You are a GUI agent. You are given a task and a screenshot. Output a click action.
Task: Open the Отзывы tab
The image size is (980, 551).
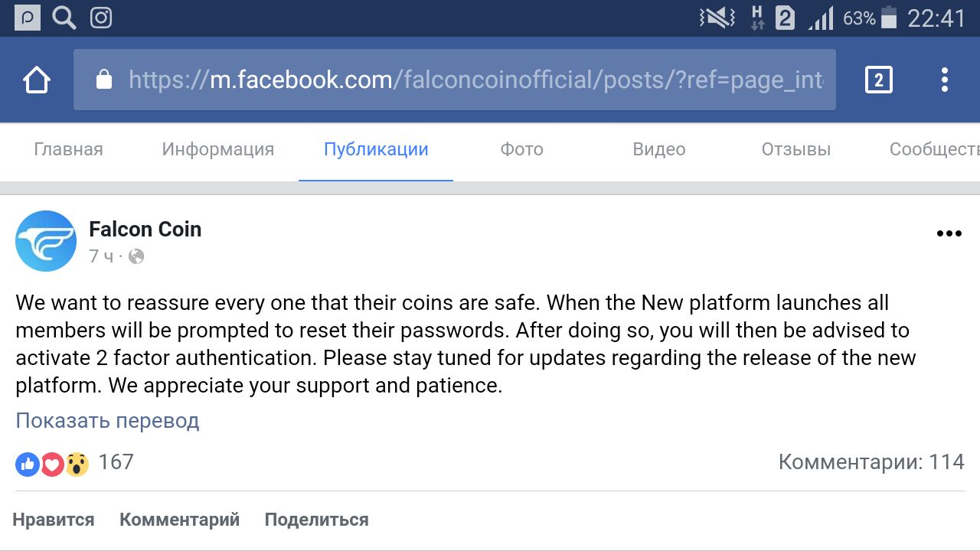pos(795,149)
